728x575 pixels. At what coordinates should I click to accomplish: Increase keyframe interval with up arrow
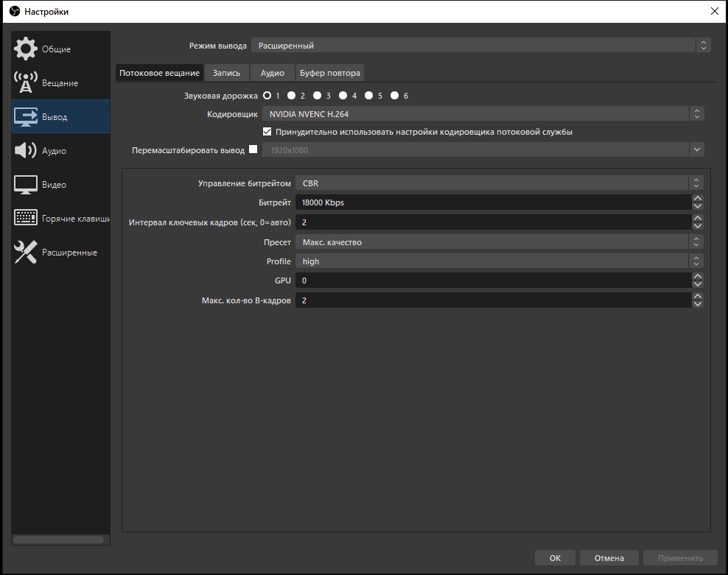click(697, 218)
